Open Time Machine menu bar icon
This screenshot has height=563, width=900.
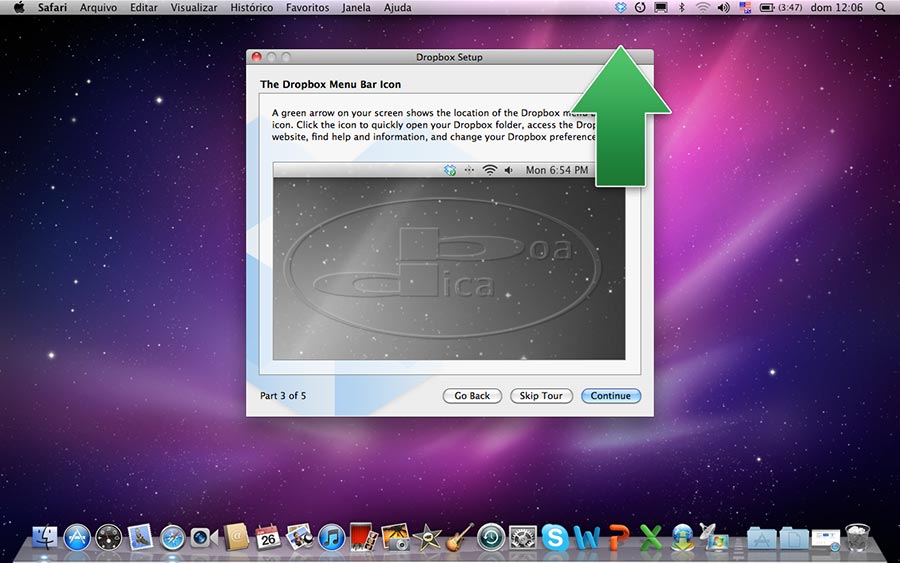click(640, 7)
